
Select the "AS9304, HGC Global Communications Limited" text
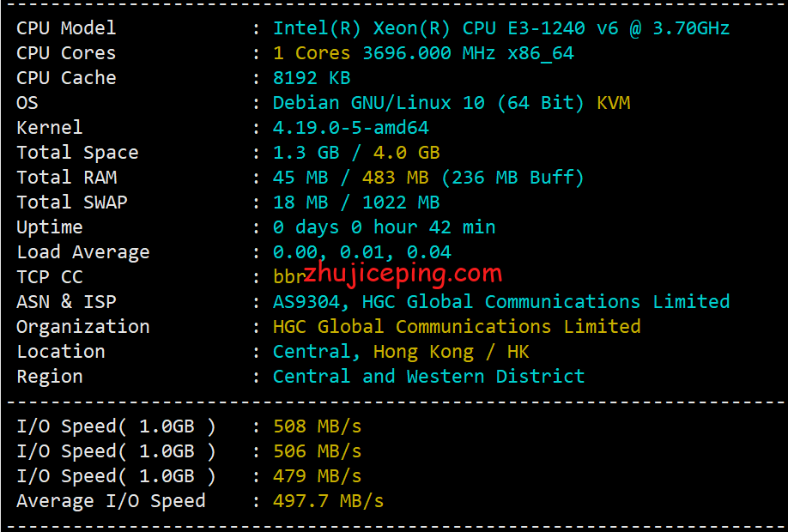[x=501, y=302]
